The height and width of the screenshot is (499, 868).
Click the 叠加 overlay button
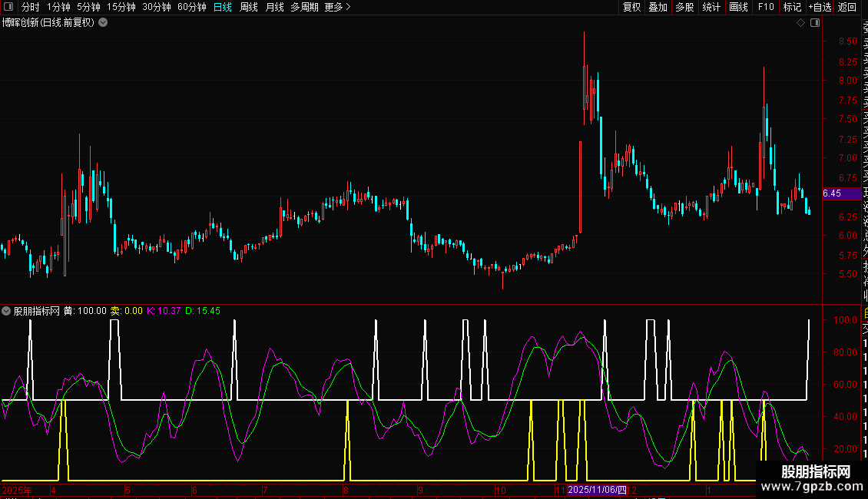[x=658, y=7]
